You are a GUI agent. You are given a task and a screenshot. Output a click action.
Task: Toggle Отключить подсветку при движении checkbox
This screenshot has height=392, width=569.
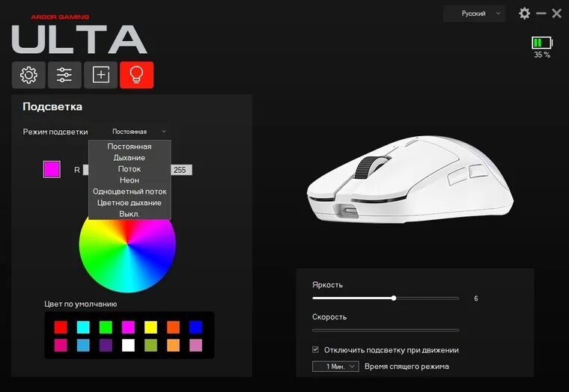point(316,350)
